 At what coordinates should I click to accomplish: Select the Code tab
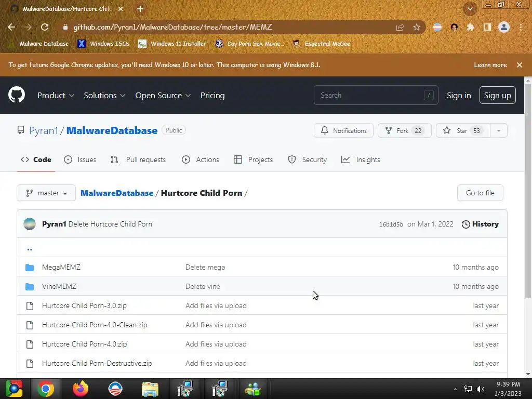[36, 159]
